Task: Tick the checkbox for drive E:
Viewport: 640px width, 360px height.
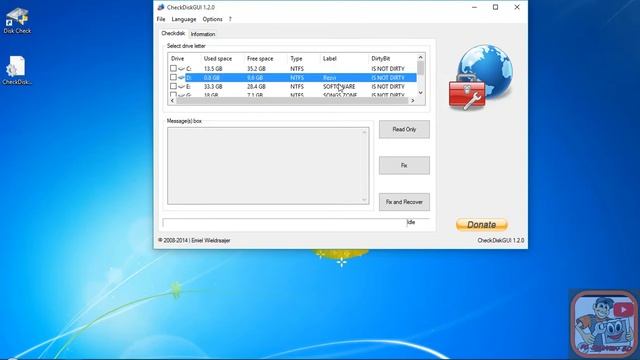Action: pyautogui.click(x=173, y=86)
